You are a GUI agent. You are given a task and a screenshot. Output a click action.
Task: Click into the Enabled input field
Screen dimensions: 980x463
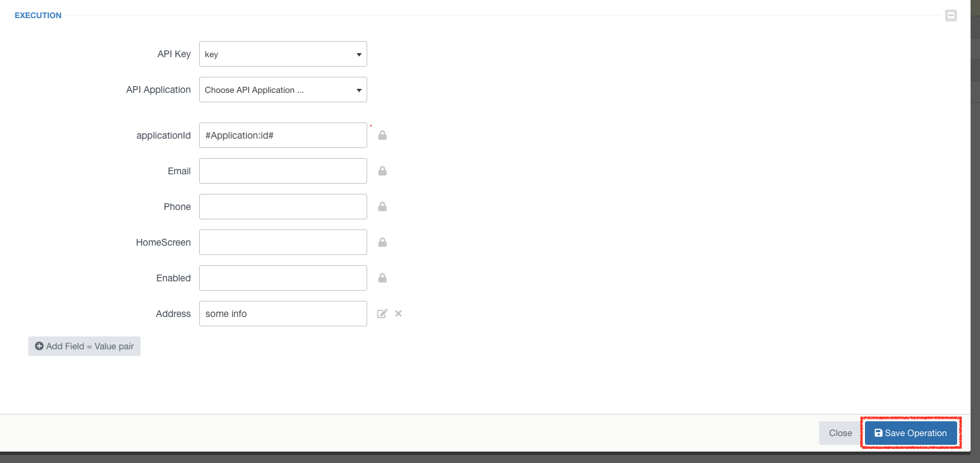tap(283, 278)
